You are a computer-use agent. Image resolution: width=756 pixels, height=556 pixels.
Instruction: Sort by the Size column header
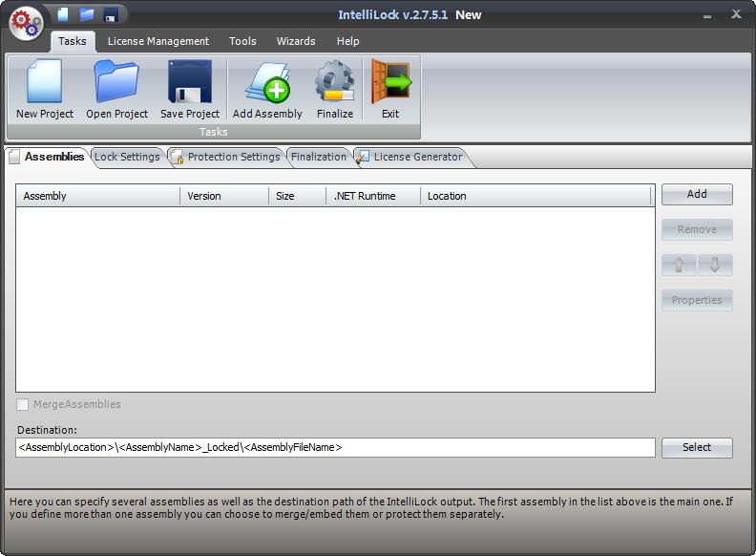click(x=298, y=196)
